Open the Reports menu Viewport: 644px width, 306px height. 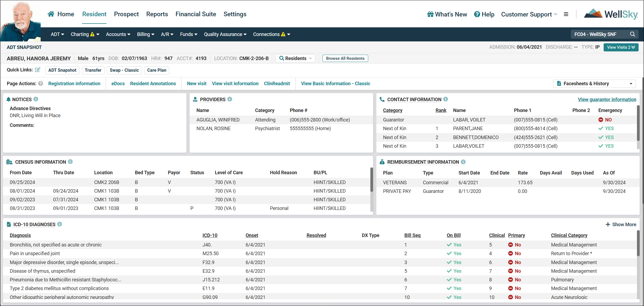pyautogui.click(x=157, y=14)
